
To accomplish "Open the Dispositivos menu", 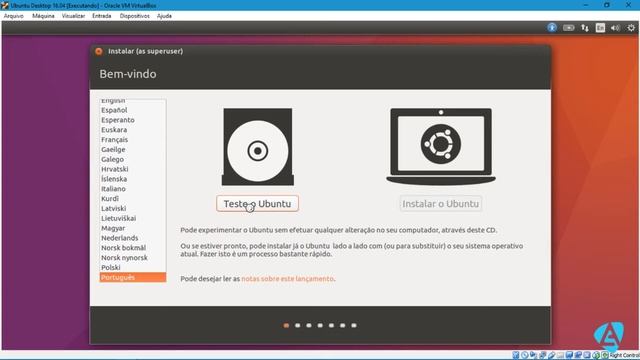I will [135, 16].
